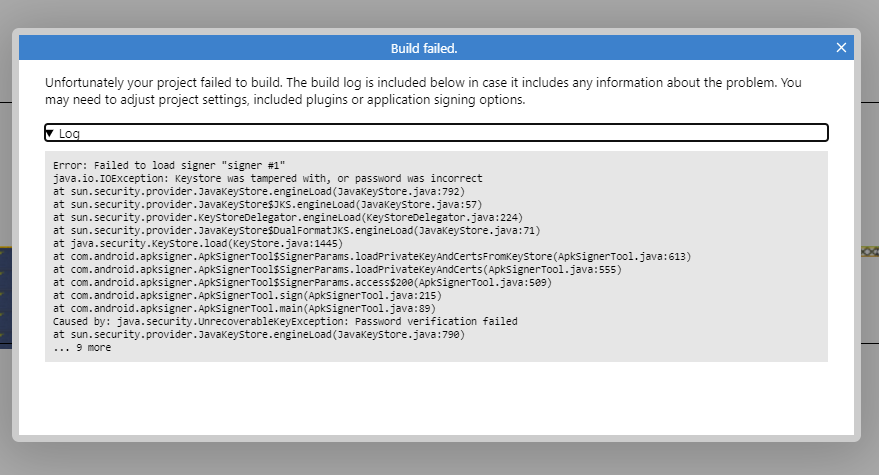The image size is (879, 475).
Task: Click the JavaKeyStore.java:792 stack trace line
Action: (259, 191)
